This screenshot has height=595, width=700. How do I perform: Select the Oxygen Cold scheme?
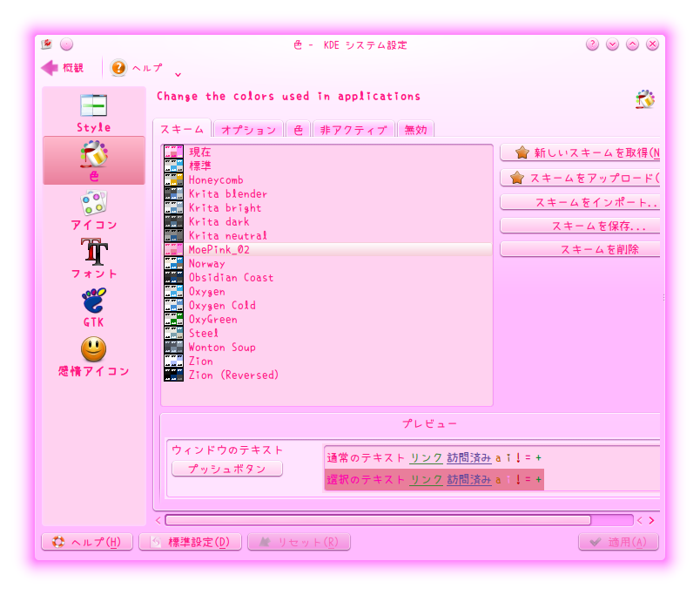point(327,305)
